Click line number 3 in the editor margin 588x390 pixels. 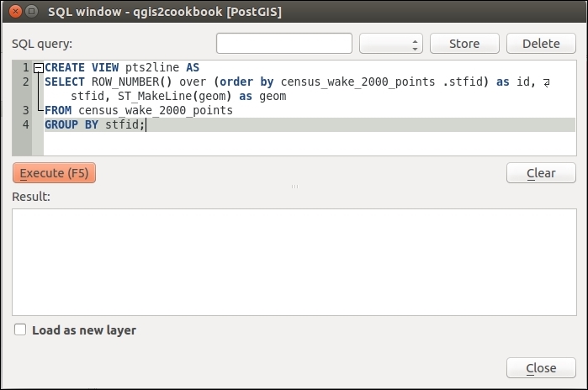(x=26, y=110)
